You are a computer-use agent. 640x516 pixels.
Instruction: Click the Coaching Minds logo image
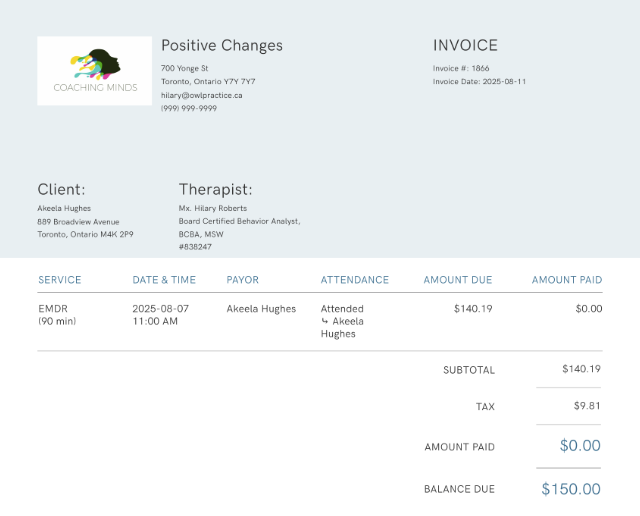[x=94, y=71]
